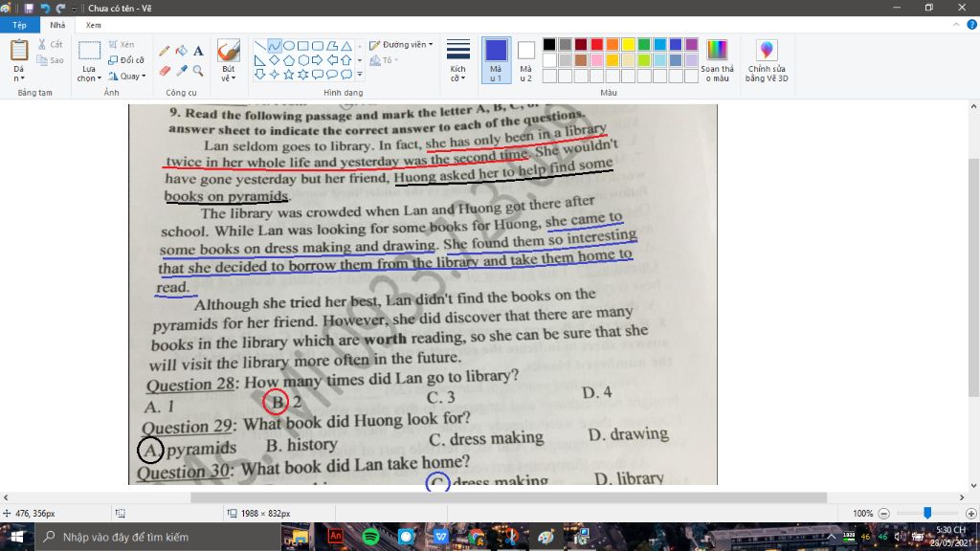Open the Quay rotate dropdown
The height and width of the screenshot is (551, 980).
(127, 77)
